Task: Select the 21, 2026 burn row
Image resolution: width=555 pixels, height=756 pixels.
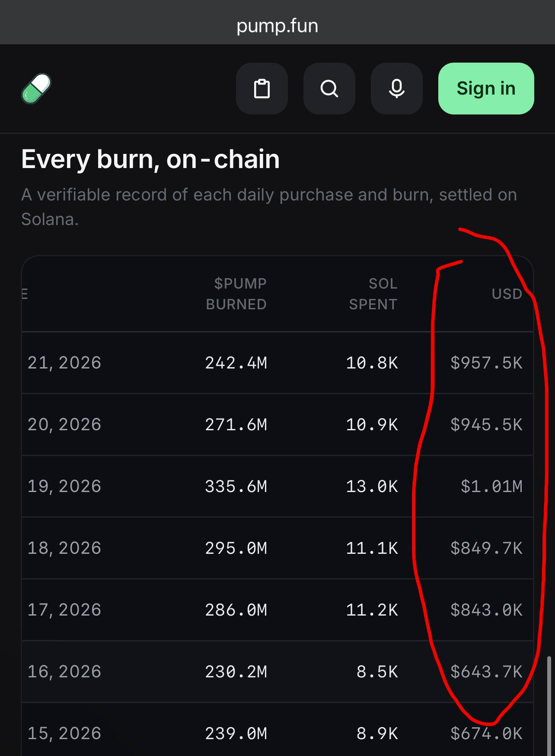Action: 277,363
